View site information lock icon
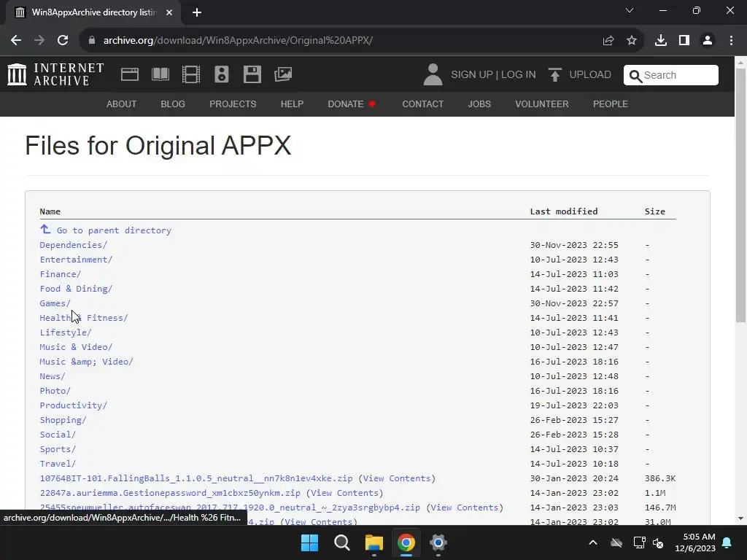The image size is (747, 560). (x=92, y=41)
